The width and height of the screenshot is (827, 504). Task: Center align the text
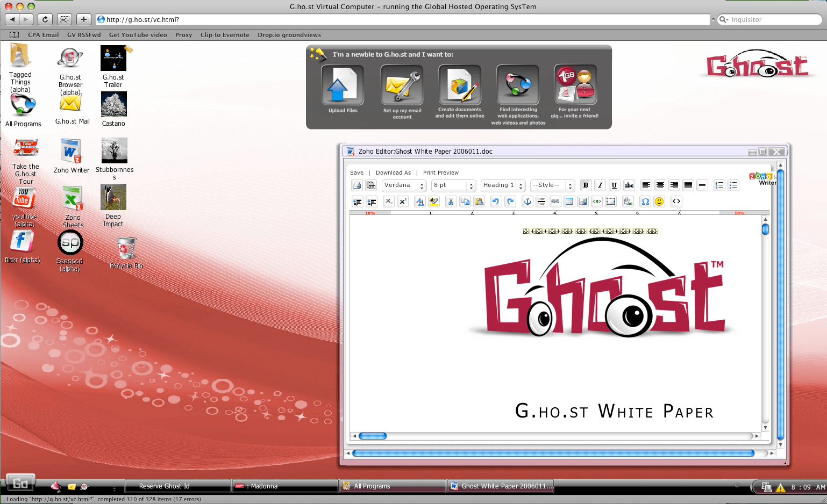point(660,185)
